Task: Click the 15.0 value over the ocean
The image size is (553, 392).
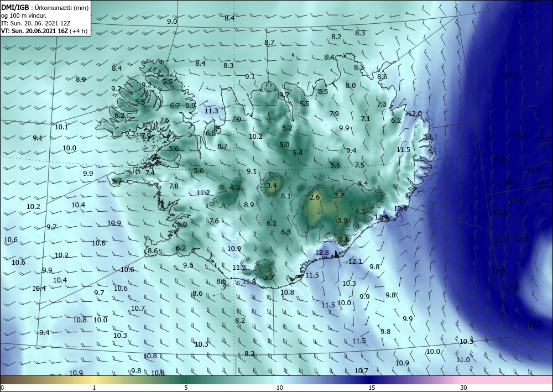Action: click(x=500, y=160)
